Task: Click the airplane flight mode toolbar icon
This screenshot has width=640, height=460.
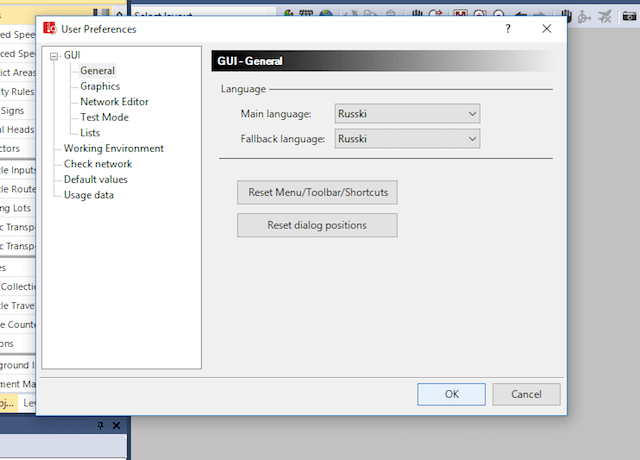Action: 605,17
